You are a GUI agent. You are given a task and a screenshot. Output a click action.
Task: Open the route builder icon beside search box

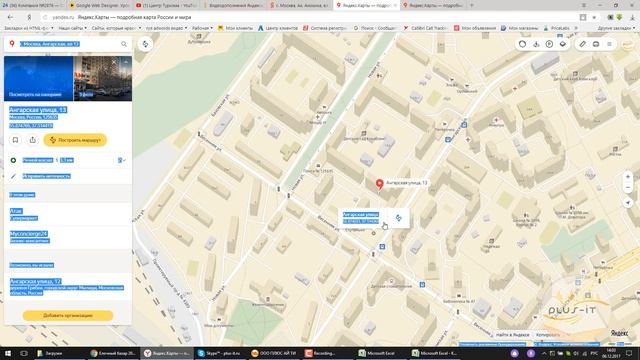point(145,44)
